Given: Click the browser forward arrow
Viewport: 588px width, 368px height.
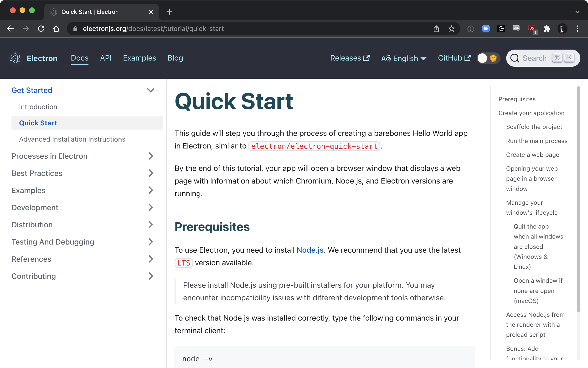Looking at the screenshot, I should pyautogui.click(x=26, y=29).
